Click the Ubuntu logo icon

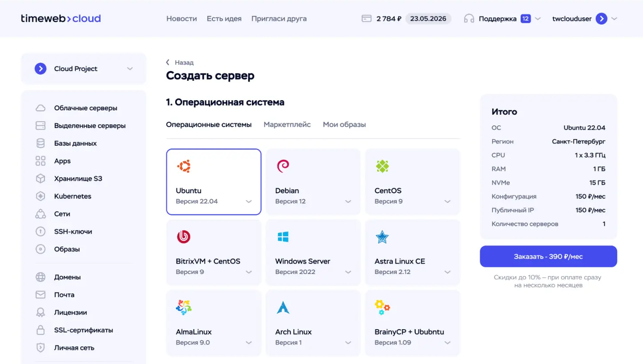(184, 166)
